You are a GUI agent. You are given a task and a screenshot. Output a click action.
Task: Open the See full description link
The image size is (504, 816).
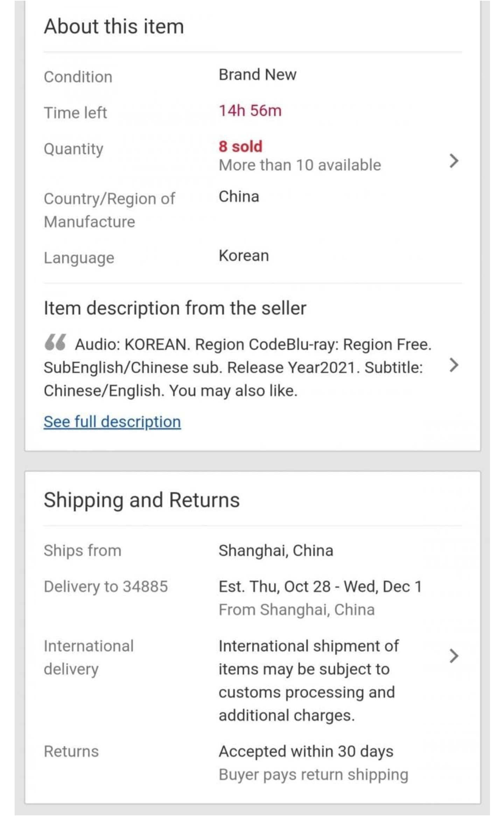pyautogui.click(x=112, y=422)
